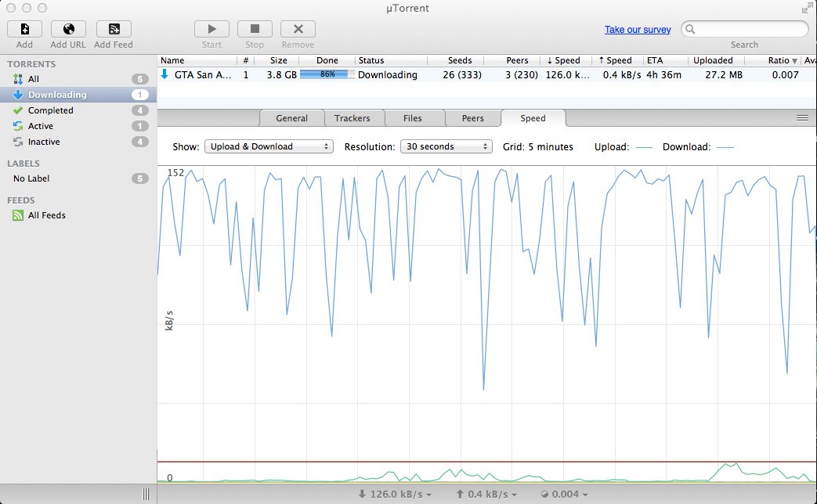Select the Downloading sidebar category
This screenshot has height=504, width=817.
78,95
